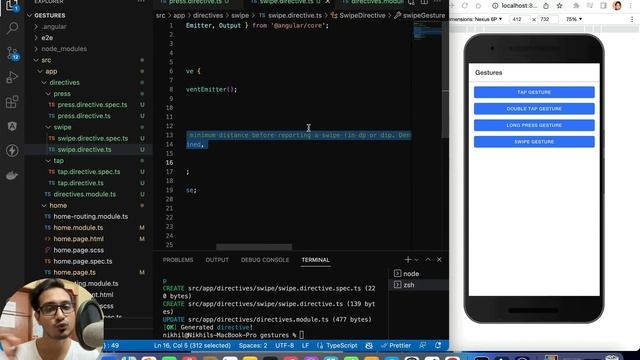Click the SWIPE GESTURE button
The image size is (640, 360).
tap(534, 142)
